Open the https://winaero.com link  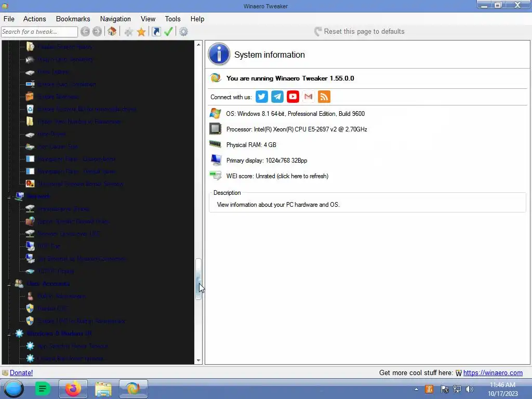(493, 373)
